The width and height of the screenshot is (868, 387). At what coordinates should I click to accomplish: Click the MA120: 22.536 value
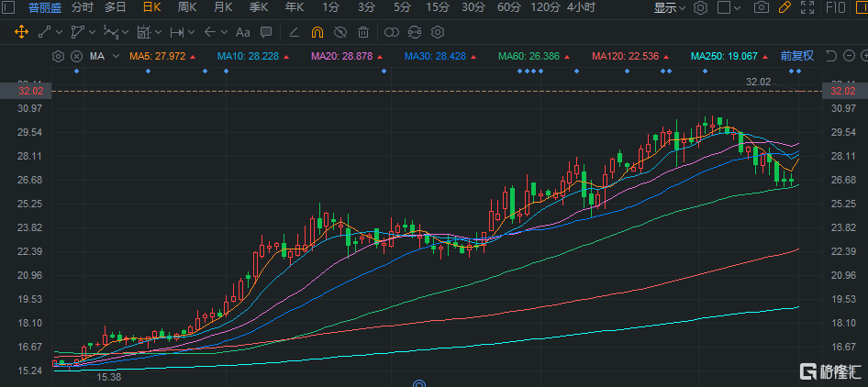[x=625, y=56]
